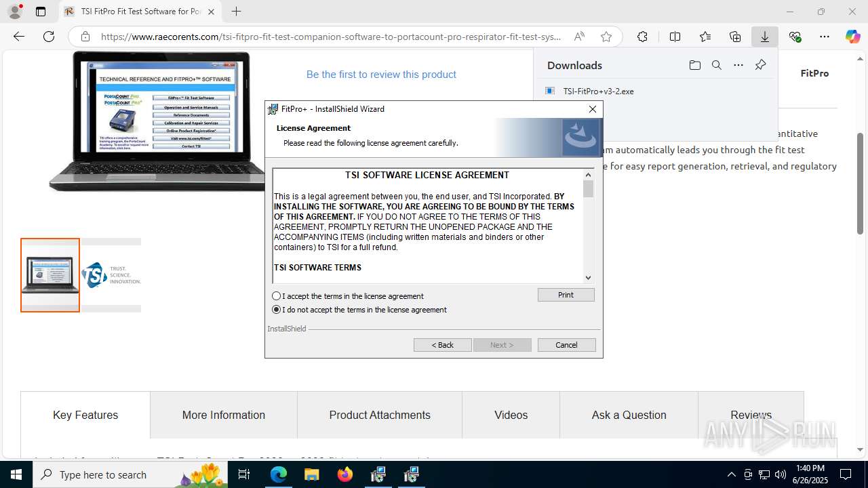
Task: Open the Reviews tab
Action: (x=751, y=415)
